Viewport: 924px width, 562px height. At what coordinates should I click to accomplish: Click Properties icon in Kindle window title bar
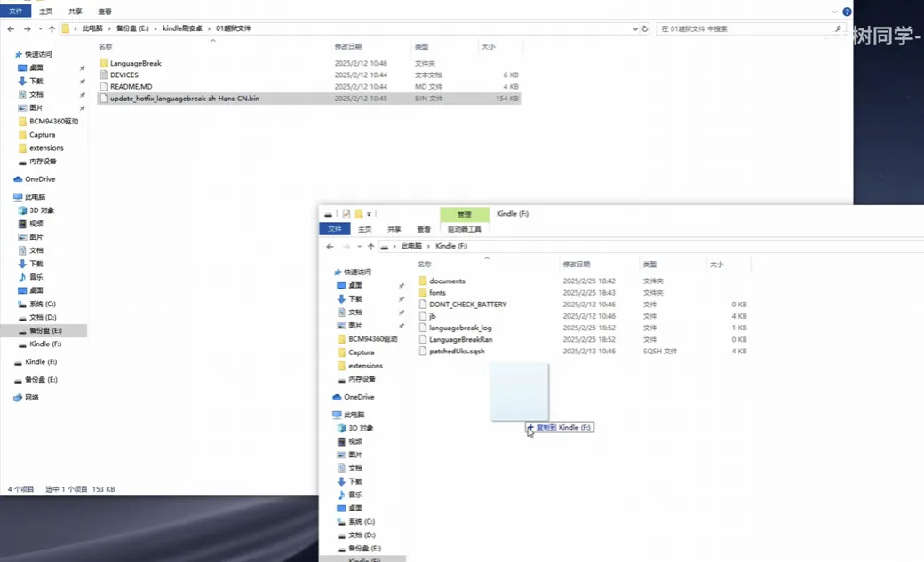tap(346, 214)
